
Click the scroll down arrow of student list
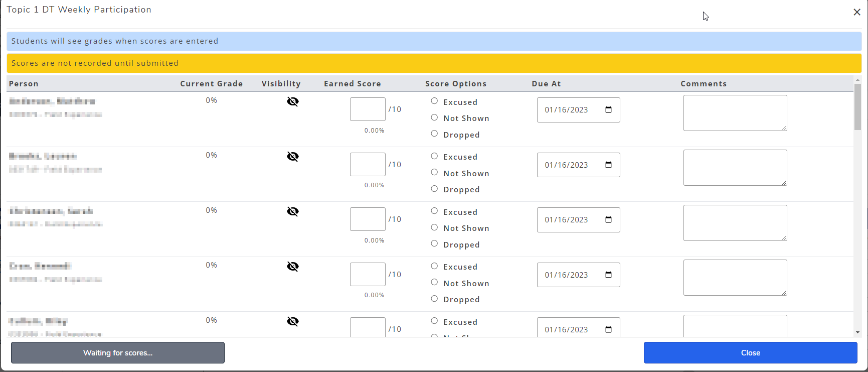pyautogui.click(x=857, y=332)
